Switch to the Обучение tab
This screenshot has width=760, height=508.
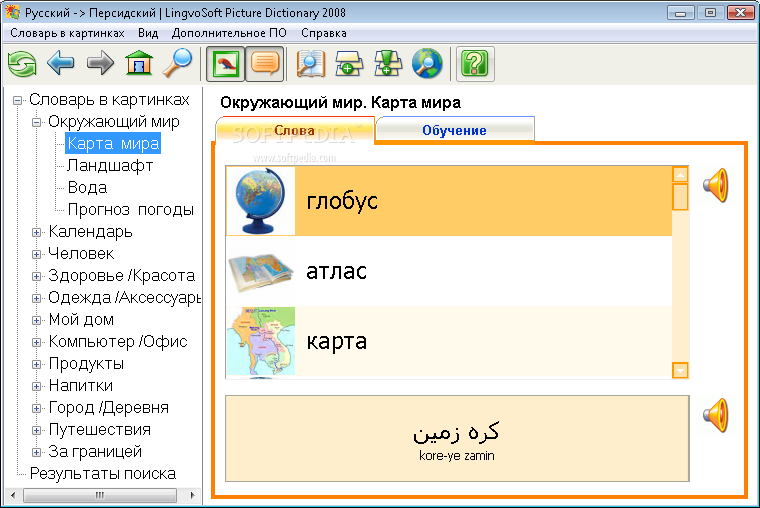pyautogui.click(x=454, y=130)
